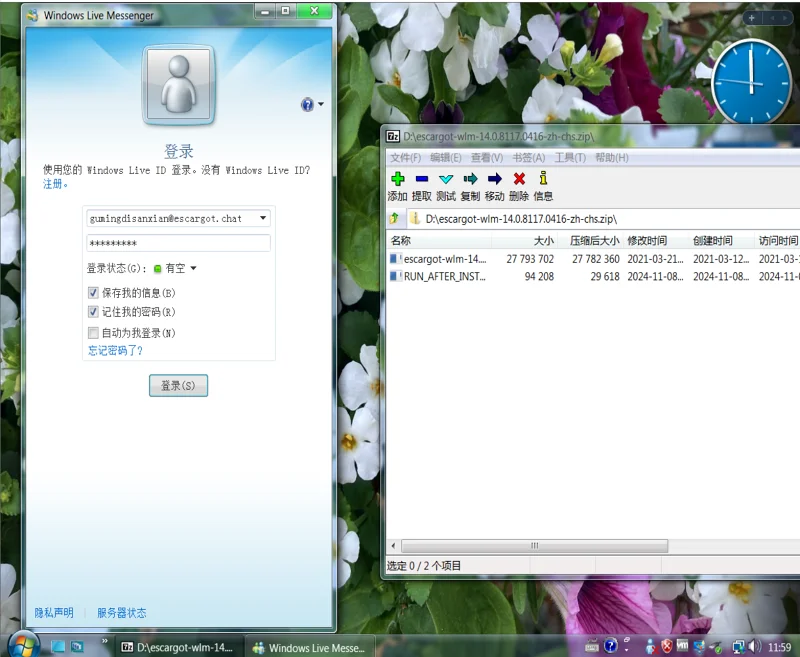Open the email address dropdown arrow
Viewport: 800px width, 657px height.
[263, 218]
